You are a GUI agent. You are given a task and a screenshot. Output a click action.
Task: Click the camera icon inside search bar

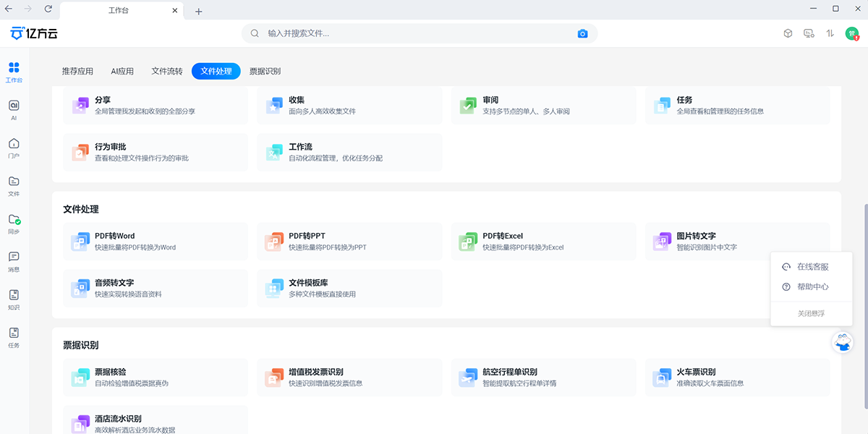click(583, 33)
